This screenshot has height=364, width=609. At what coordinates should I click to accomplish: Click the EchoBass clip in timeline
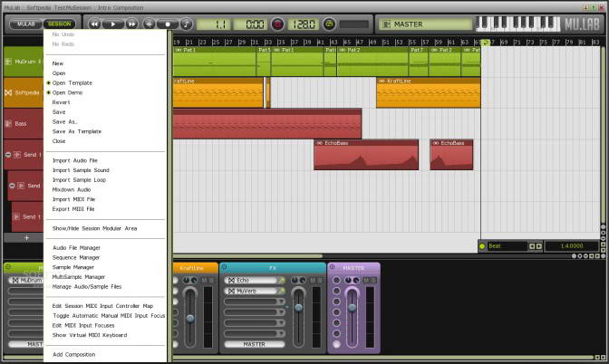point(365,155)
